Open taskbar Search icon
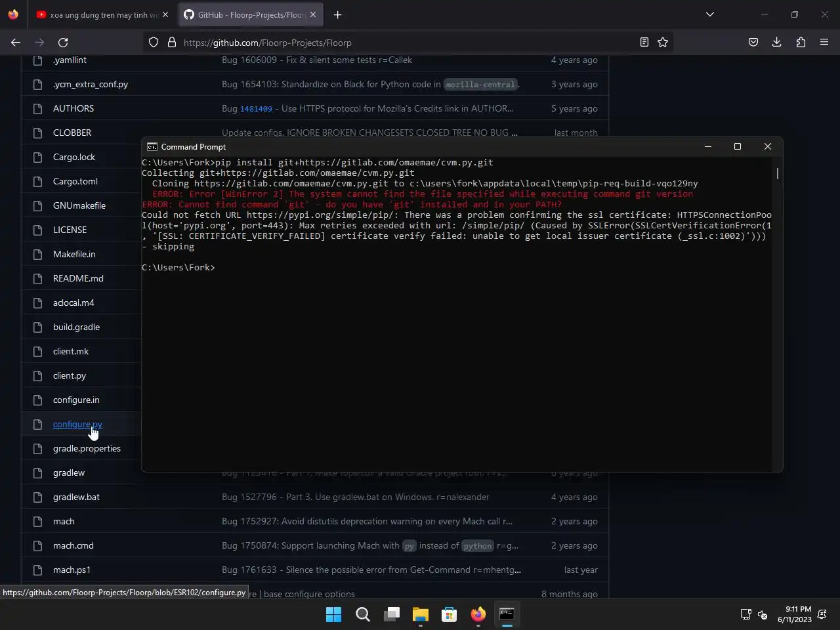 click(x=363, y=614)
